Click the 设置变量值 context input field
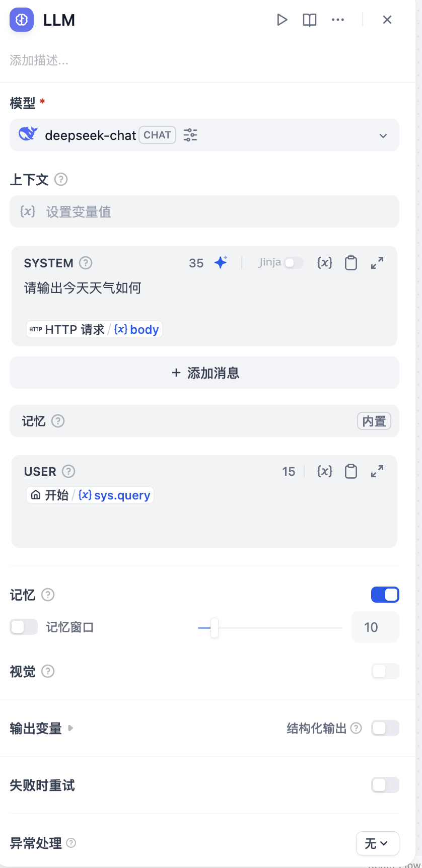 click(x=204, y=211)
